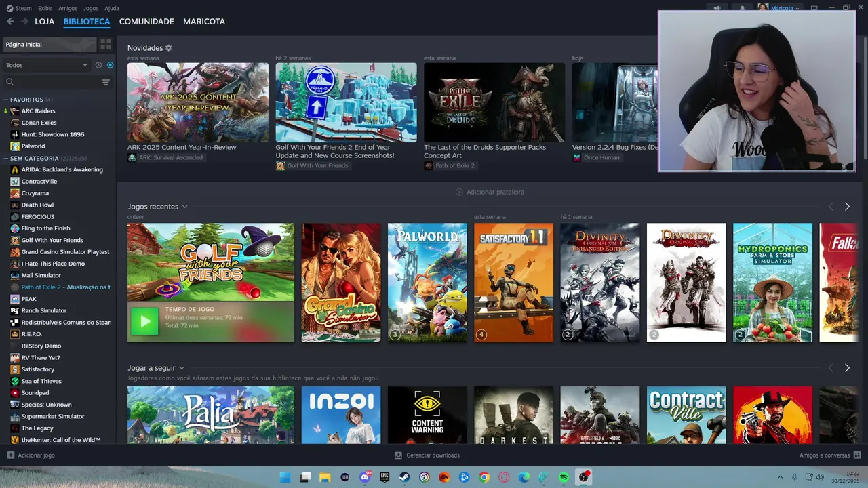Open Google Chrome from the taskbar
The width and height of the screenshot is (868, 488).
[x=484, y=477]
